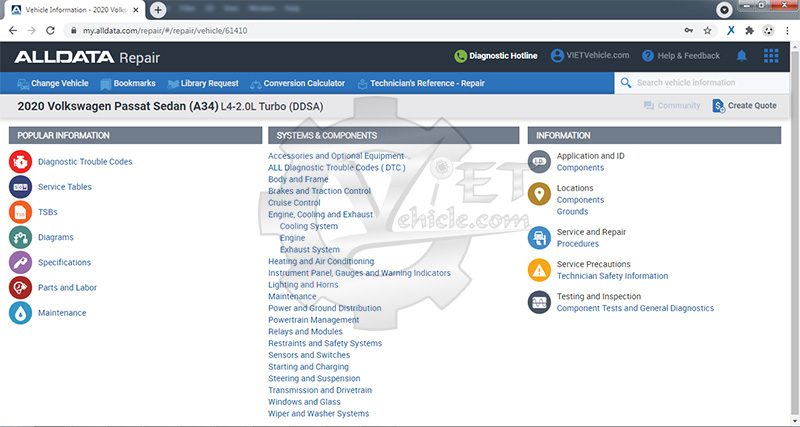The width and height of the screenshot is (800, 427).
Task: Select the Vehicle Information browser tab
Action: pos(74,10)
